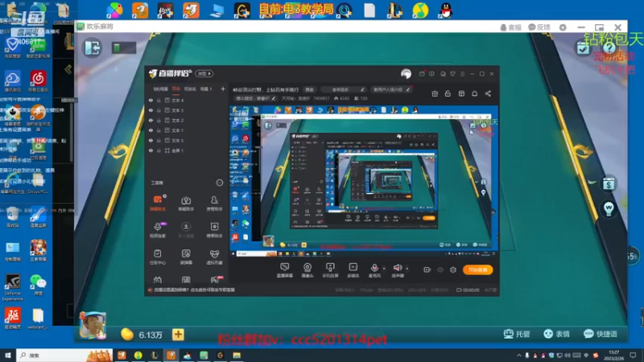644x362 pixels.
Task: Toggle preview eye icon beside settings gear
Action: (440, 269)
